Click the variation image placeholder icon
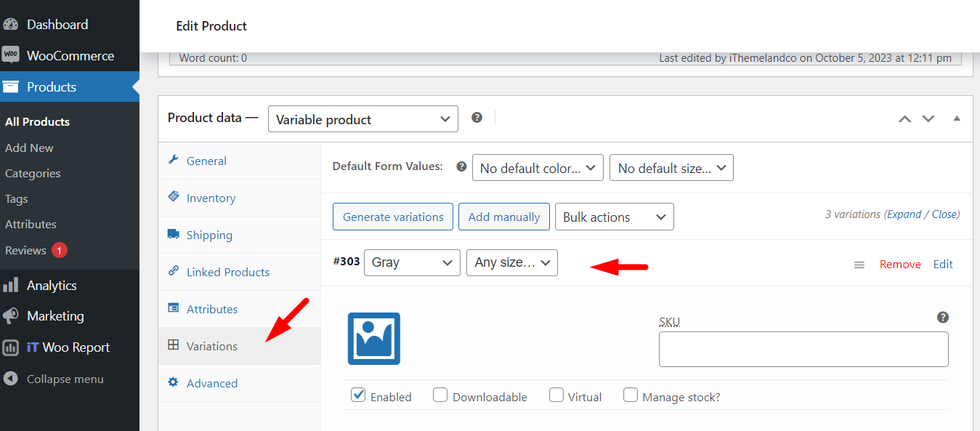 [374, 338]
